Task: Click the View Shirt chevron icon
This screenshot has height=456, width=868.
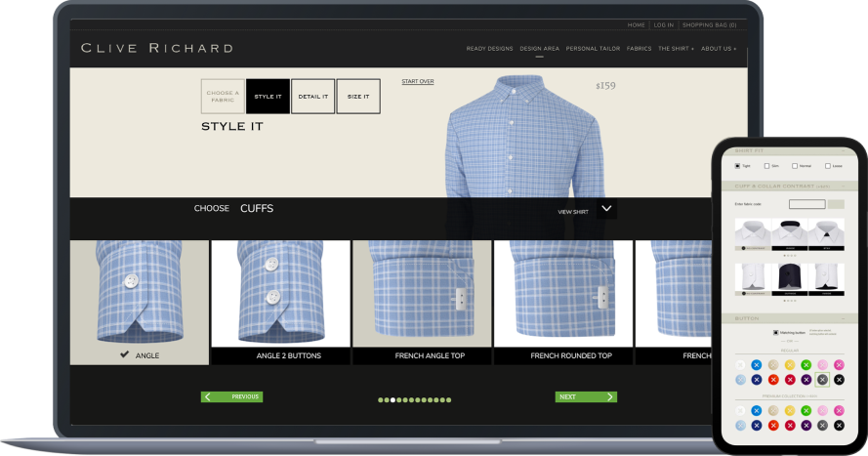Action: coord(606,209)
